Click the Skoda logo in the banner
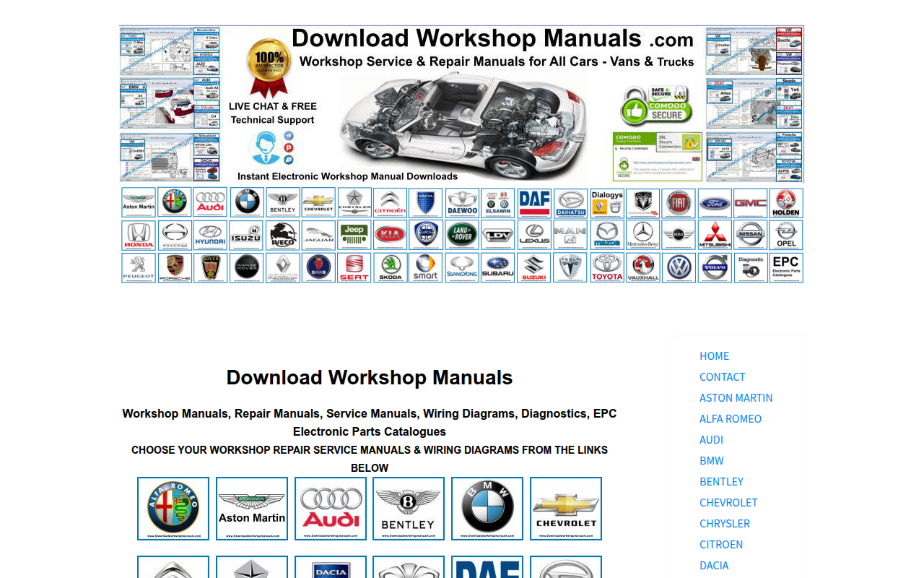The width and height of the screenshot is (924, 578). coord(391,267)
